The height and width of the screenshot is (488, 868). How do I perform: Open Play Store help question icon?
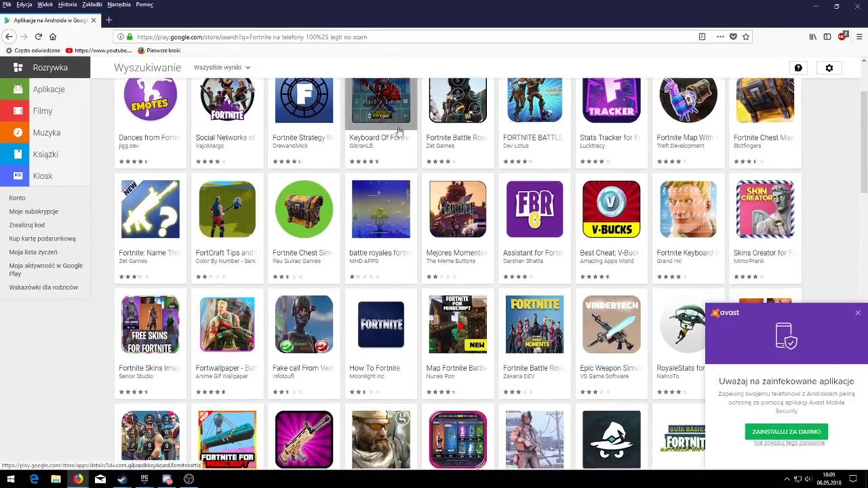(x=798, y=68)
